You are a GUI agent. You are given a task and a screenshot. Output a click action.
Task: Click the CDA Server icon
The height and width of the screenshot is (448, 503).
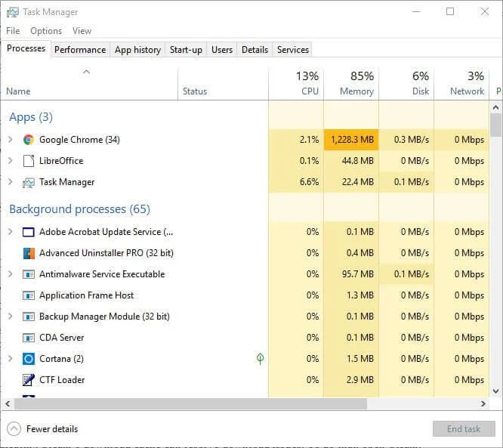click(x=29, y=338)
